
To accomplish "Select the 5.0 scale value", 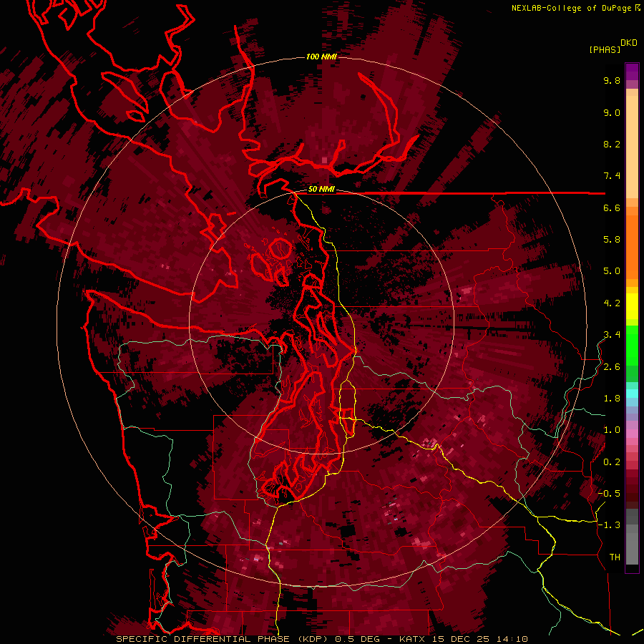I will (x=612, y=271).
